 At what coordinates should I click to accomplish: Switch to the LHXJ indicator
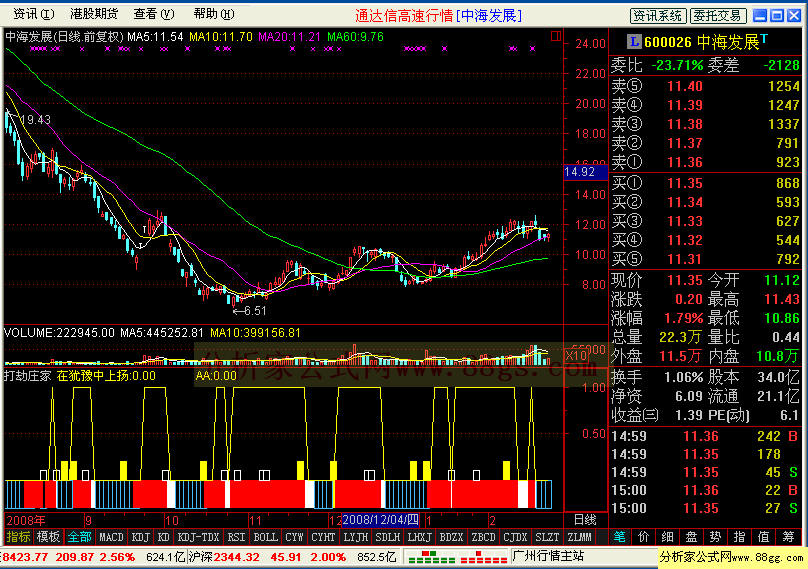(419, 537)
